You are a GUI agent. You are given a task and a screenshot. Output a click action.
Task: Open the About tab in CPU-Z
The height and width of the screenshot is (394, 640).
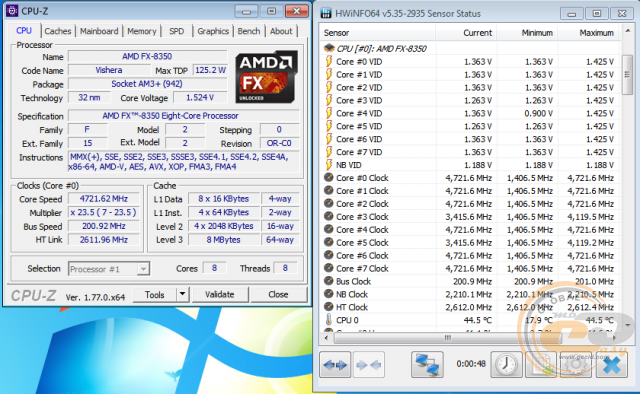pyautogui.click(x=281, y=31)
